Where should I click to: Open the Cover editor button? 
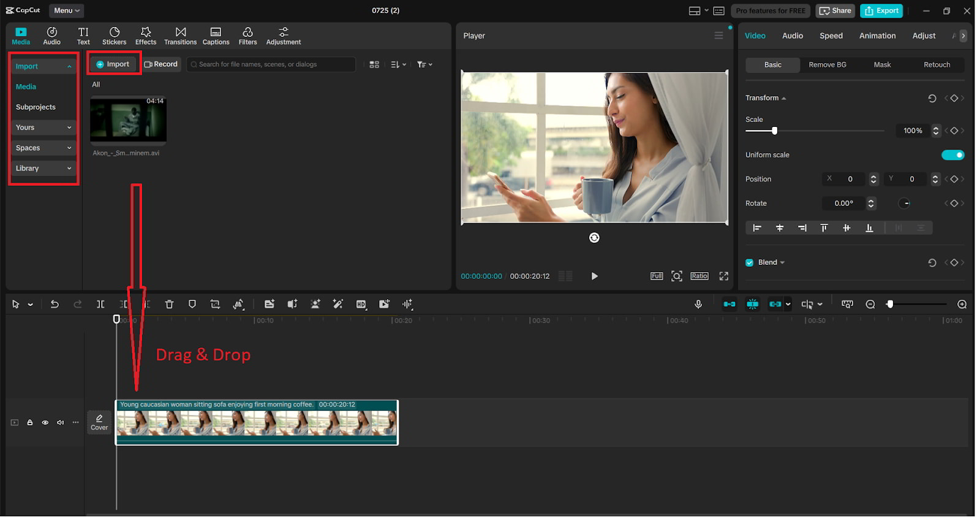point(99,422)
